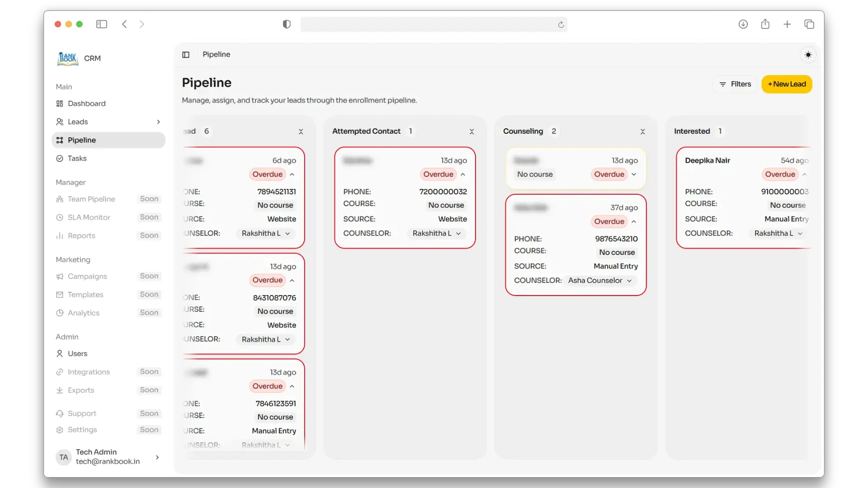Click the privacy shield icon
Screen dimensions: 868x488
point(287,24)
